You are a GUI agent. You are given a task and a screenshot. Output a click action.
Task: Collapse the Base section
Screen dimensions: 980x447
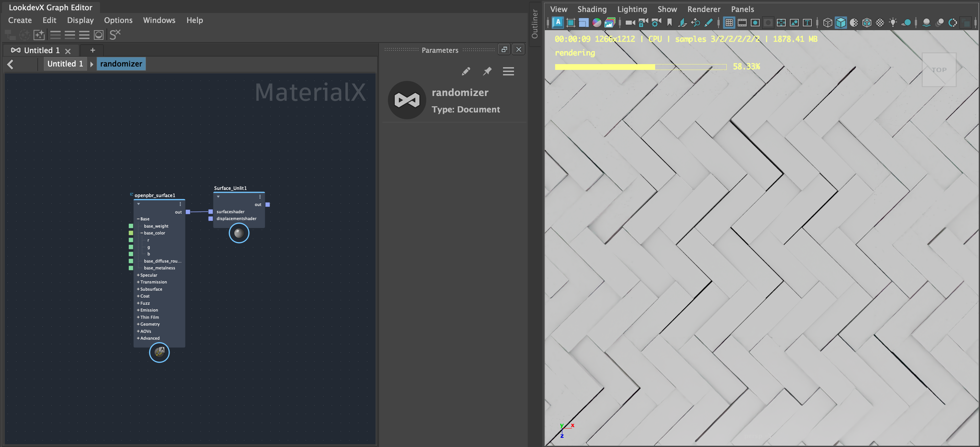click(x=138, y=219)
